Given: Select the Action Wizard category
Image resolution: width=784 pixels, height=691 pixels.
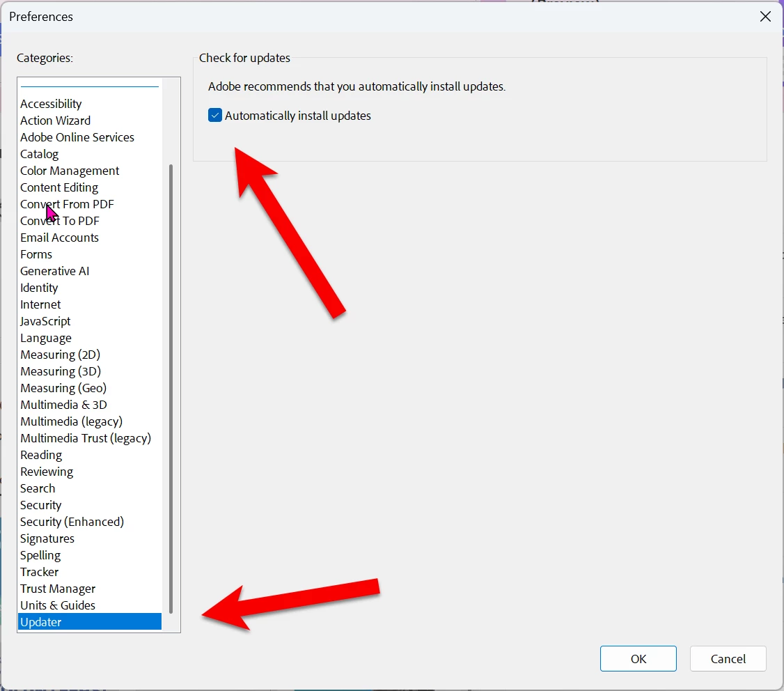Looking at the screenshot, I should (56, 121).
